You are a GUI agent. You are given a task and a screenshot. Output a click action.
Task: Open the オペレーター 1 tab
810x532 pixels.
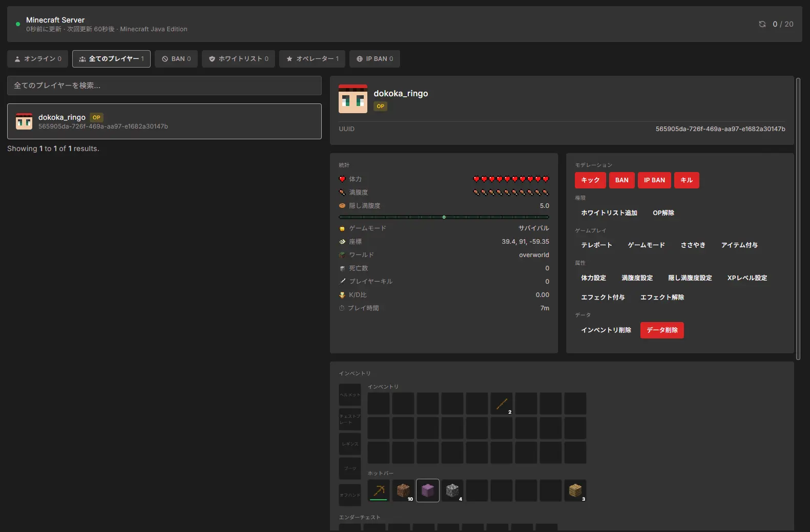point(313,59)
